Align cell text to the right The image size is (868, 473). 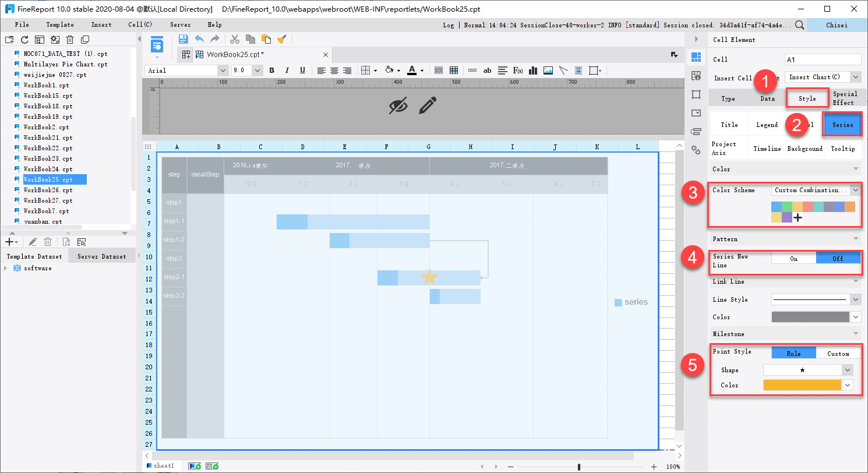[x=347, y=70]
